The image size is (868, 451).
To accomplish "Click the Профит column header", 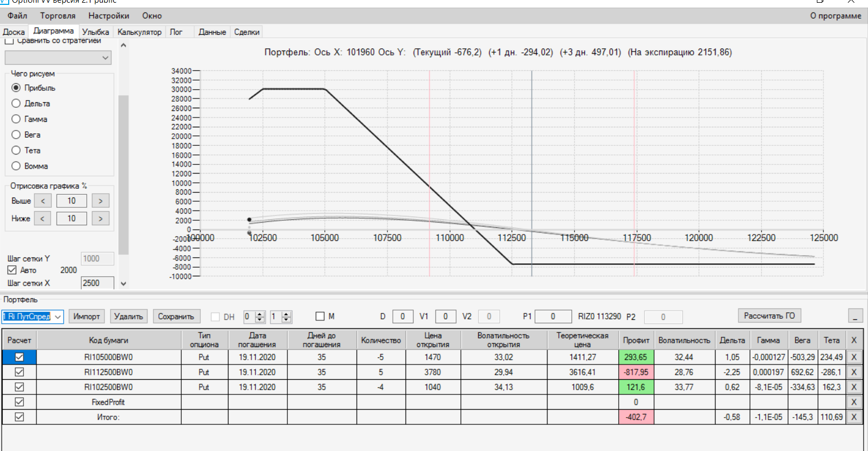I will 636,340.
